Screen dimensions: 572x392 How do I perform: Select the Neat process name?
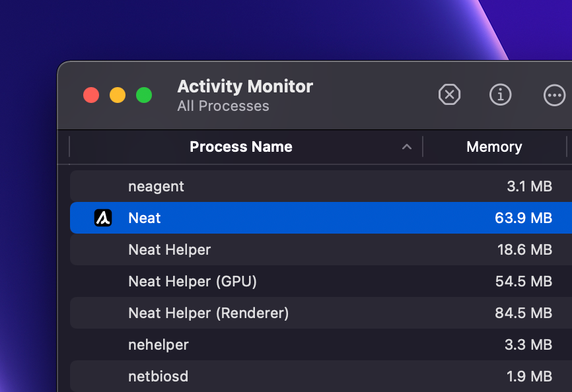(145, 218)
